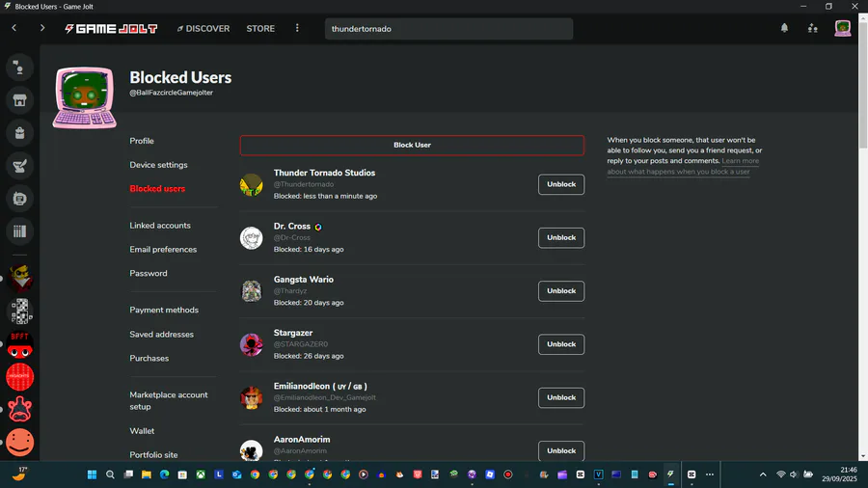Show hidden system tray icons
The image size is (868, 488).
[763, 474]
